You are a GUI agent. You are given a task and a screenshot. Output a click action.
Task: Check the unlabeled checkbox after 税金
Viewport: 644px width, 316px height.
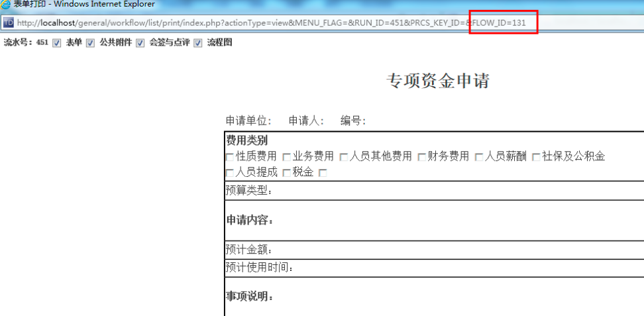(x=323, y=173)
